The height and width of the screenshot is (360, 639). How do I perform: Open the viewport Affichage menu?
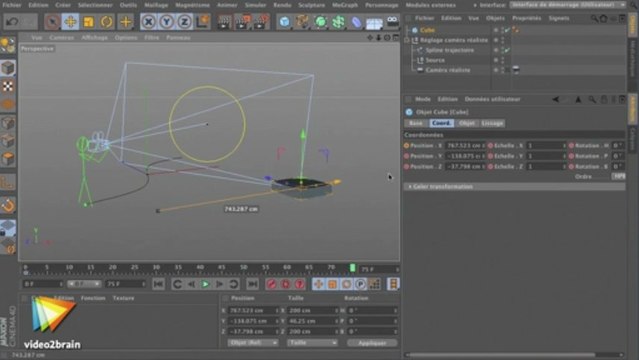click(x=95, y=37)
